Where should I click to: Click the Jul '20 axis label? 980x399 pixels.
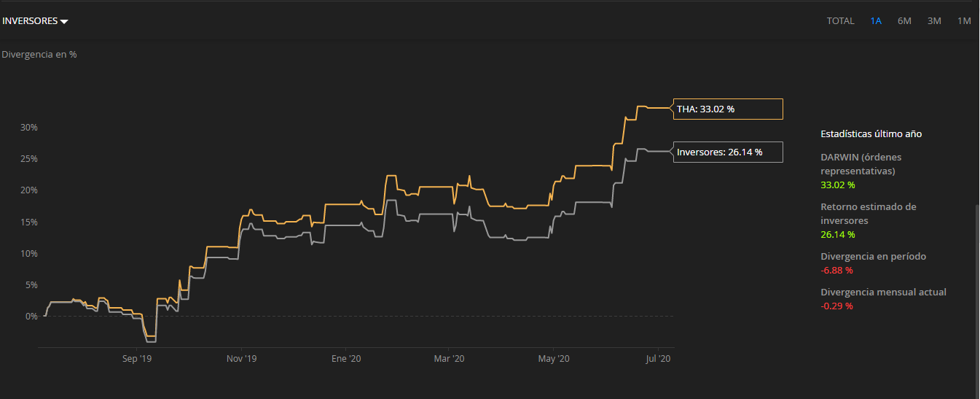click(658, 359)
